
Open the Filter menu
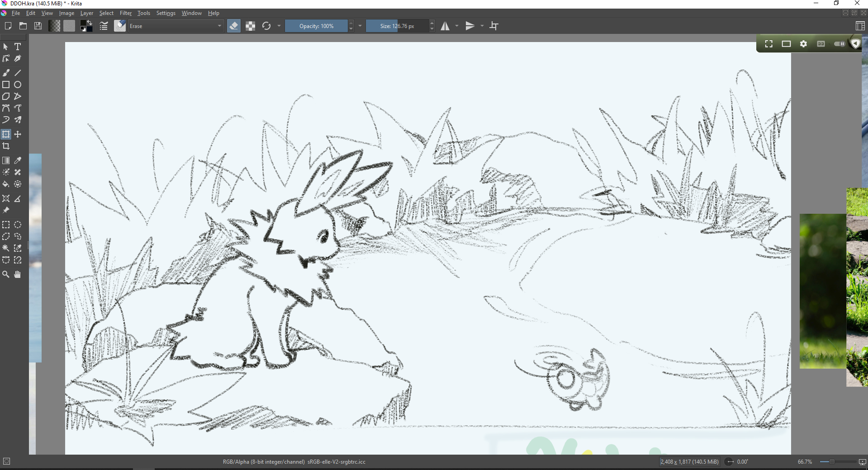[125, 13]
